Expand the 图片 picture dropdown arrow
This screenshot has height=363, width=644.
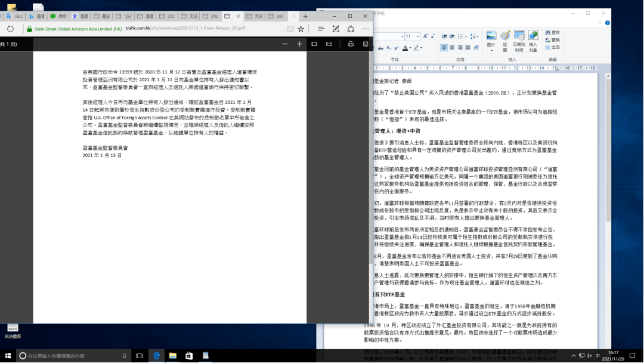(491, 50)
